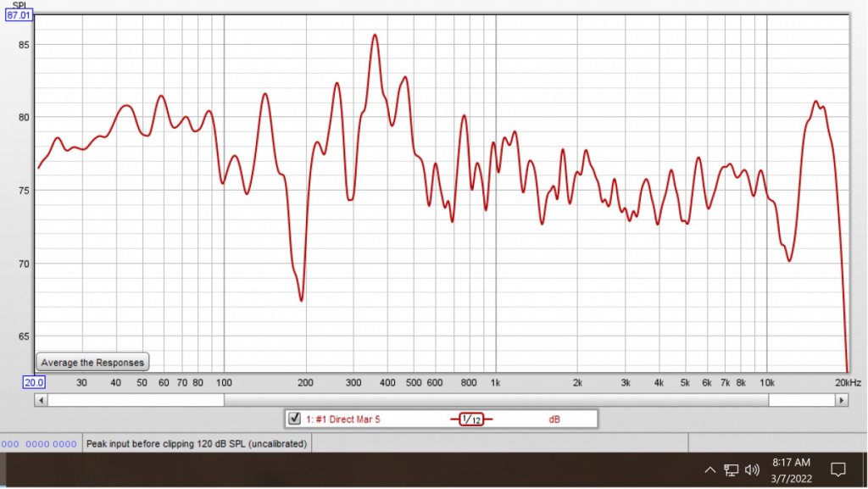Click the 10k label on the frequency axis

[766, 382]
